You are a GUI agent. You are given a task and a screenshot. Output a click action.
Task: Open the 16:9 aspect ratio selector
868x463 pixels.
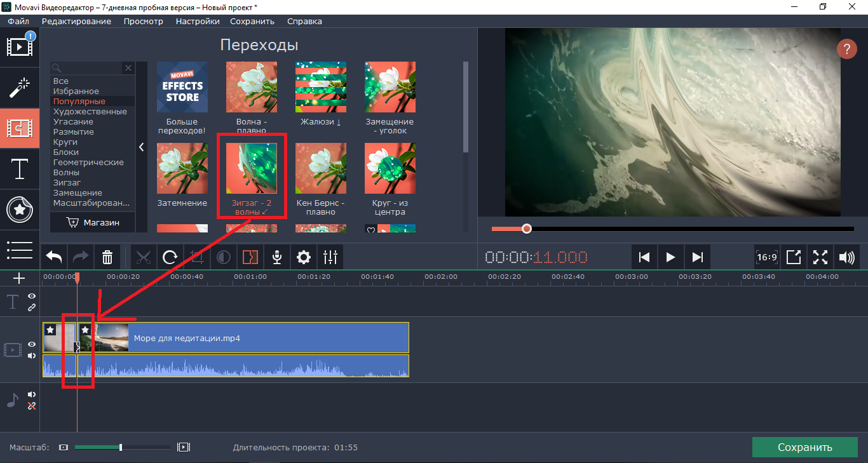(x=767, y=257)
